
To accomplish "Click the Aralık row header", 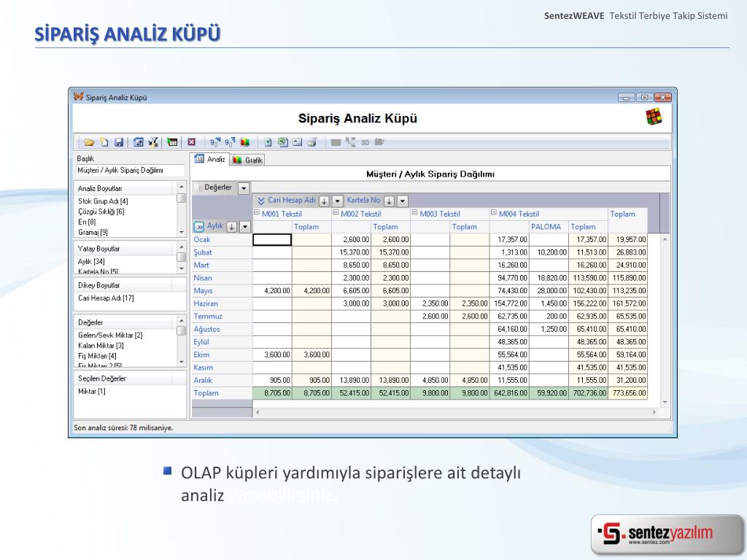I will click(x=222, y=380).
